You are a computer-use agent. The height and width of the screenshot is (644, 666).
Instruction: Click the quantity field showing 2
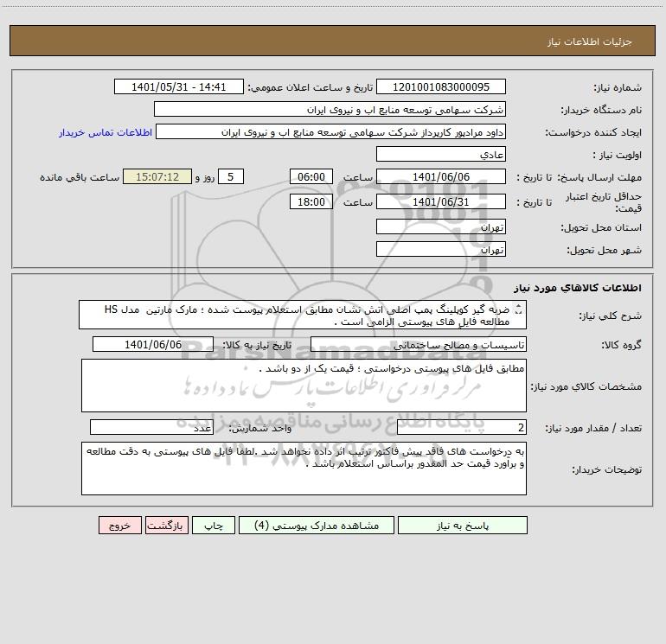462,428
